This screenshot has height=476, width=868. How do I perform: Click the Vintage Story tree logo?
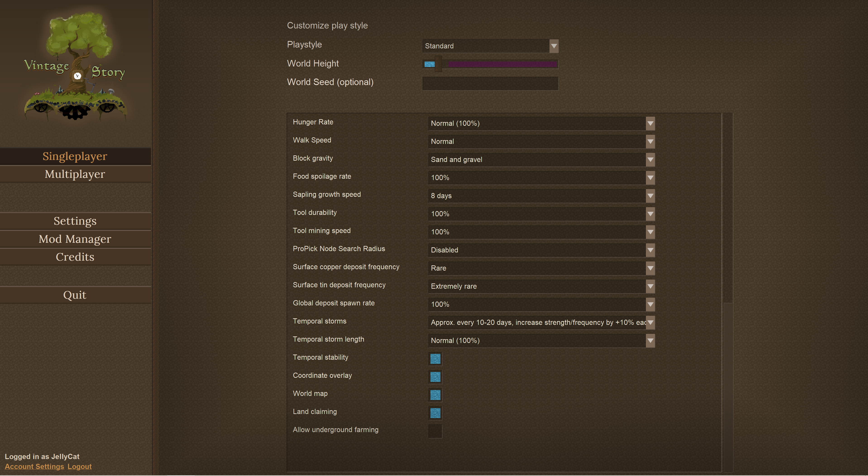75,66
